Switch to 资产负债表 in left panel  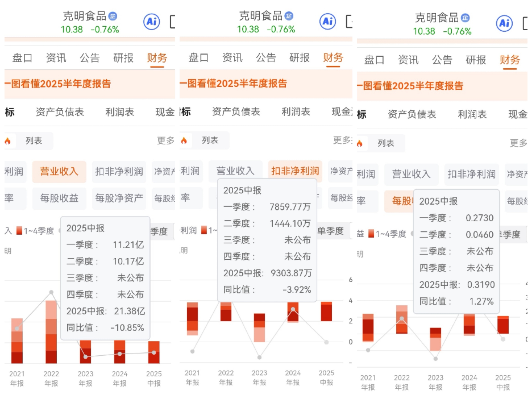(x=60, y=112)
